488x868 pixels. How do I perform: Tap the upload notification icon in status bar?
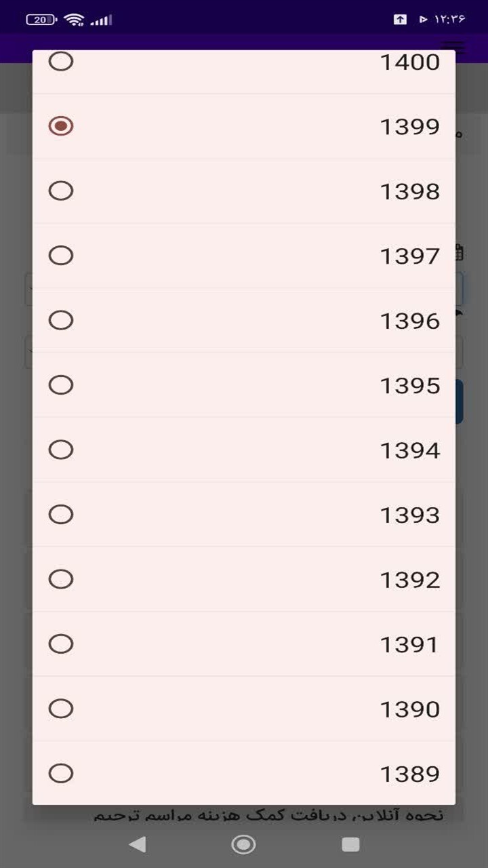pyautogui.click(x=401, y=20)
